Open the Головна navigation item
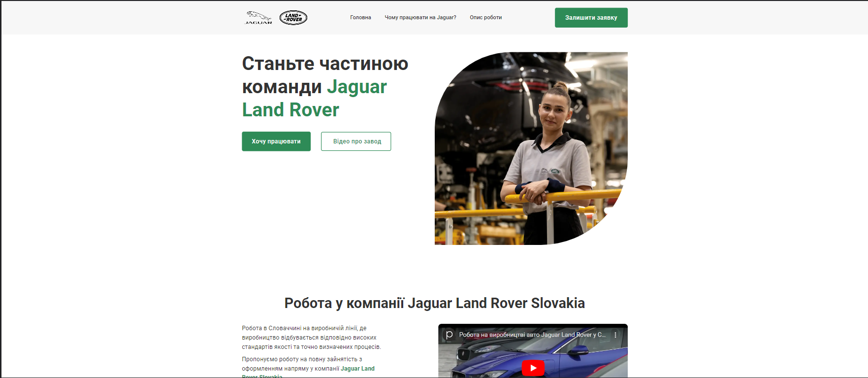The width and height of the screenshot is (868, 378). tap(360, 17)
